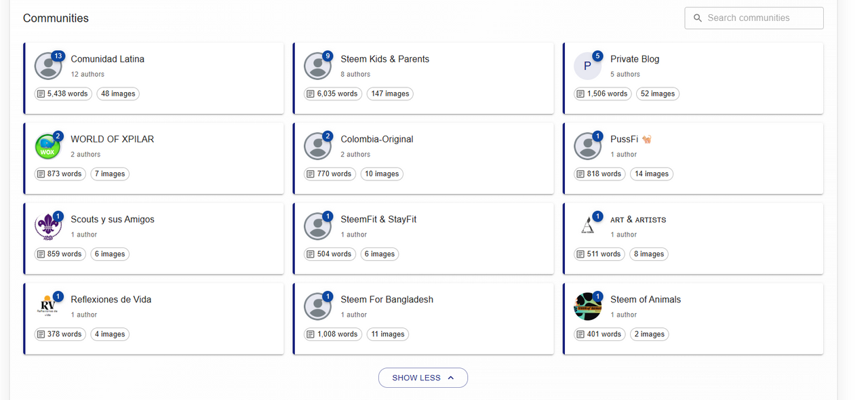Open the Colombia-Original title
Viewport: 868px width, 400px height.
377,139
